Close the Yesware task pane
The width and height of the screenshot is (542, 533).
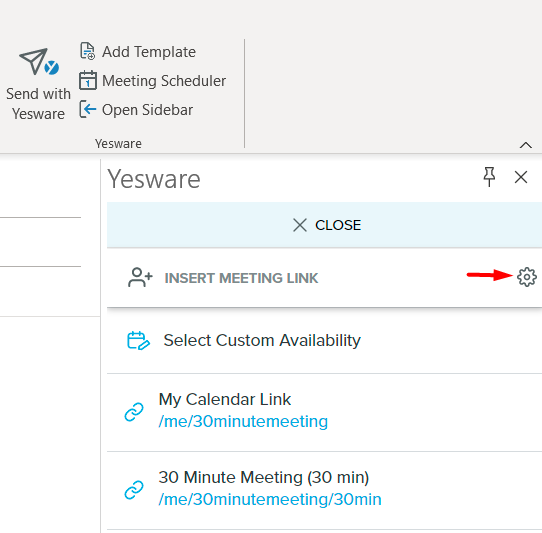click(x=521, y=177)
